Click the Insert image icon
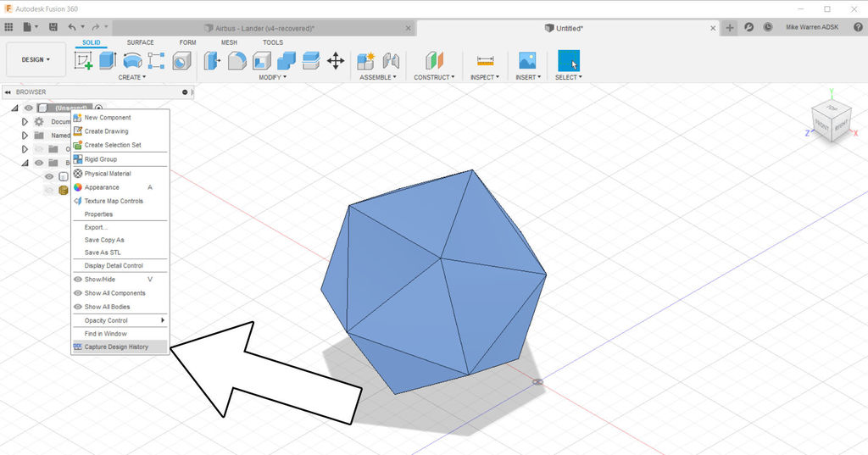Screen dimensions: 868x455 [527, 60]
